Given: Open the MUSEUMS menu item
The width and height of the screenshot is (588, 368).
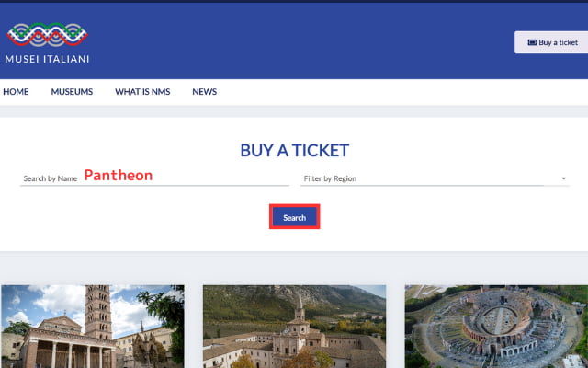Looking at the screenshot, I should 72,92.
